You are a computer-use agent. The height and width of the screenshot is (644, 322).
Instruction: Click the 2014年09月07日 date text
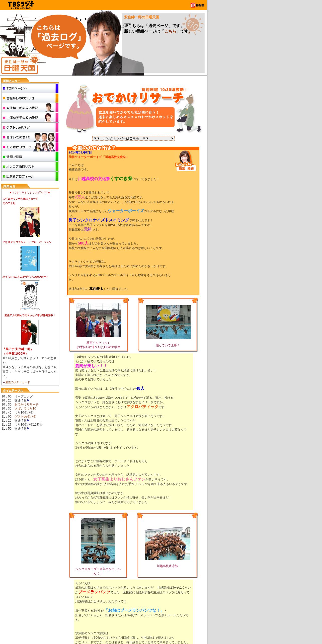[x=80, y=152]
